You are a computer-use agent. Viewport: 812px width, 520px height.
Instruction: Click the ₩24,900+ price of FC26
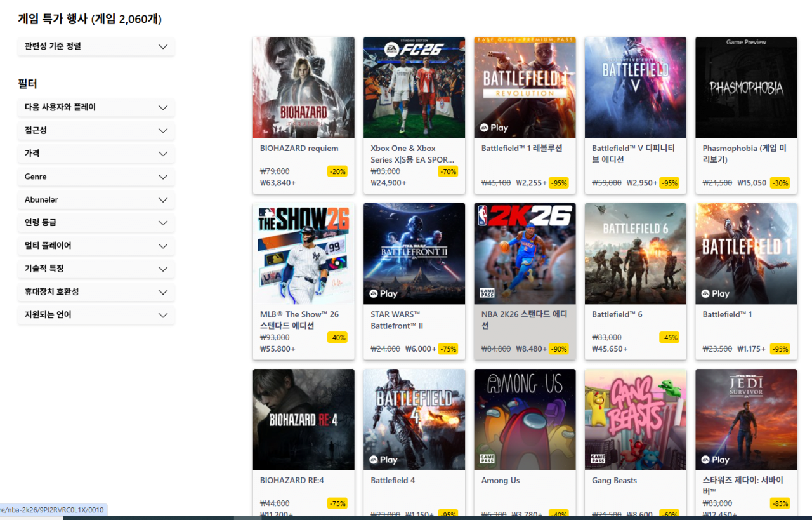point(388,183)
